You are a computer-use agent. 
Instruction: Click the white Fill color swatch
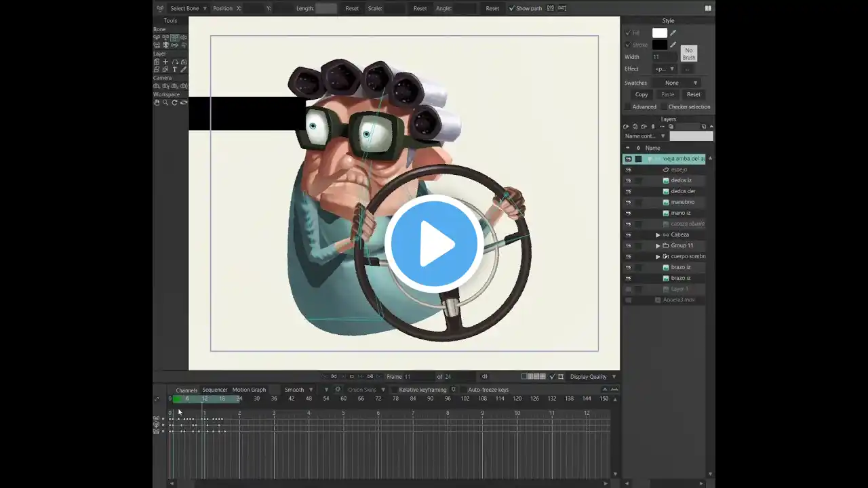click(660, 33)
